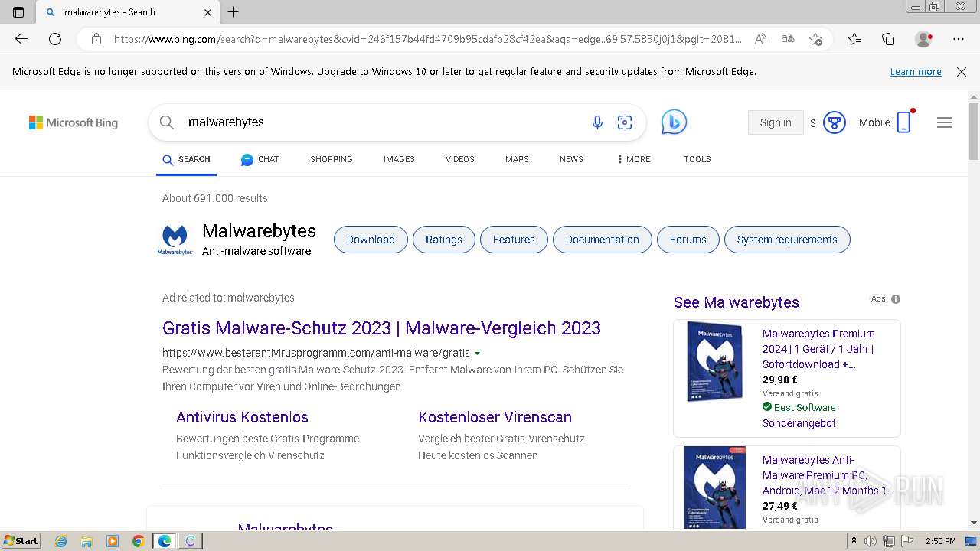Click the Ratings pill button

coord(444,240)
